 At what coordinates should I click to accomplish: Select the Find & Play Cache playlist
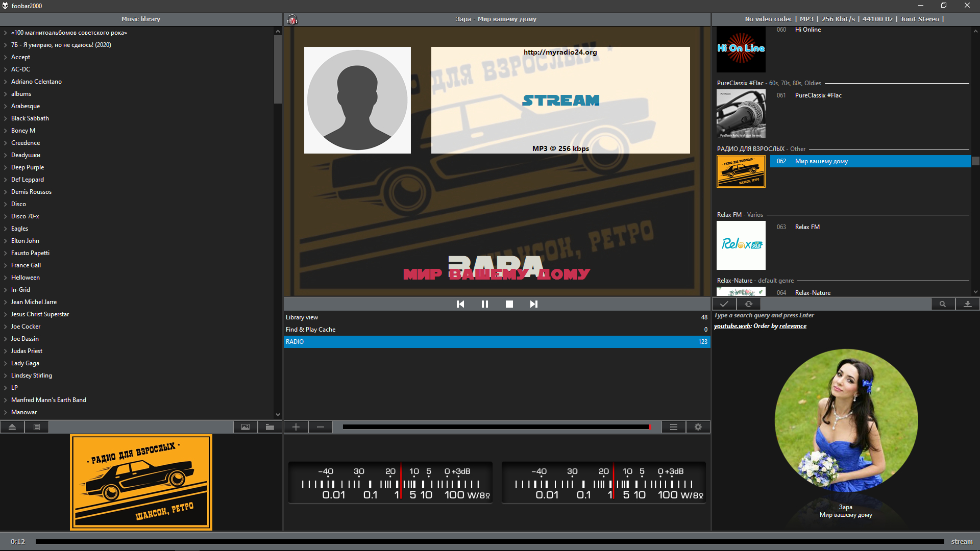[310, 330]
